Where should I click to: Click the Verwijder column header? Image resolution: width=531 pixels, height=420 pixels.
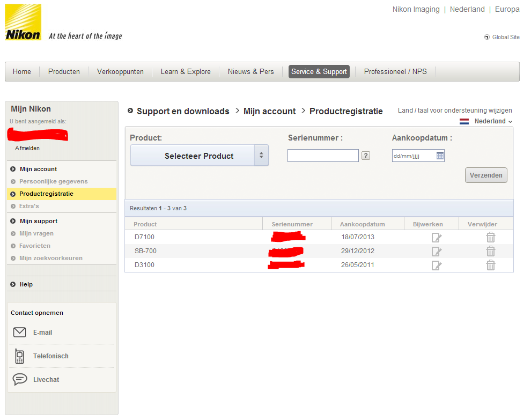482,224
